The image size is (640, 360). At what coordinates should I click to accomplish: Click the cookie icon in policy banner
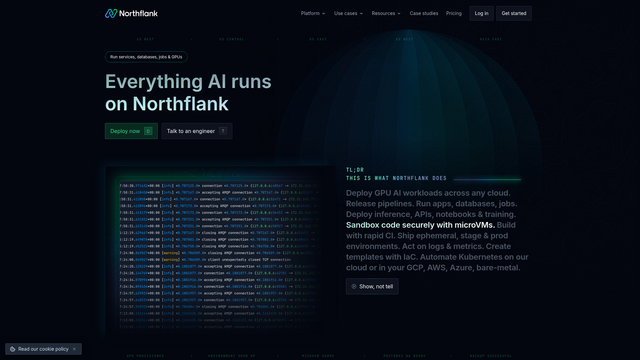[13, 349]
